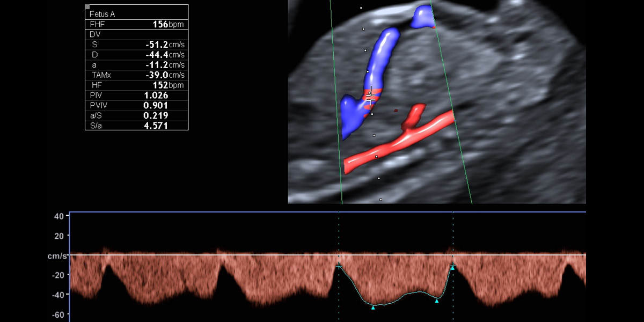
Task: Select the left cycle start cross marker
Action: point(339,266)
